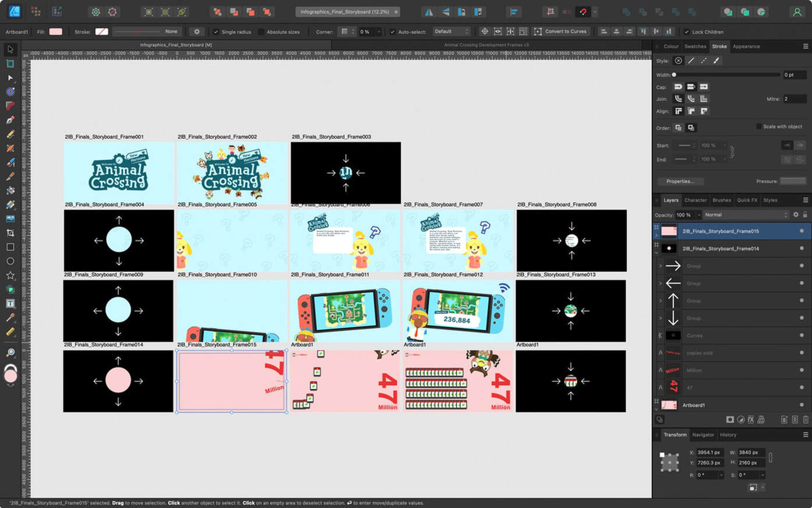
Task: Click the Flip Vertical icon
Action: (446, 12)
